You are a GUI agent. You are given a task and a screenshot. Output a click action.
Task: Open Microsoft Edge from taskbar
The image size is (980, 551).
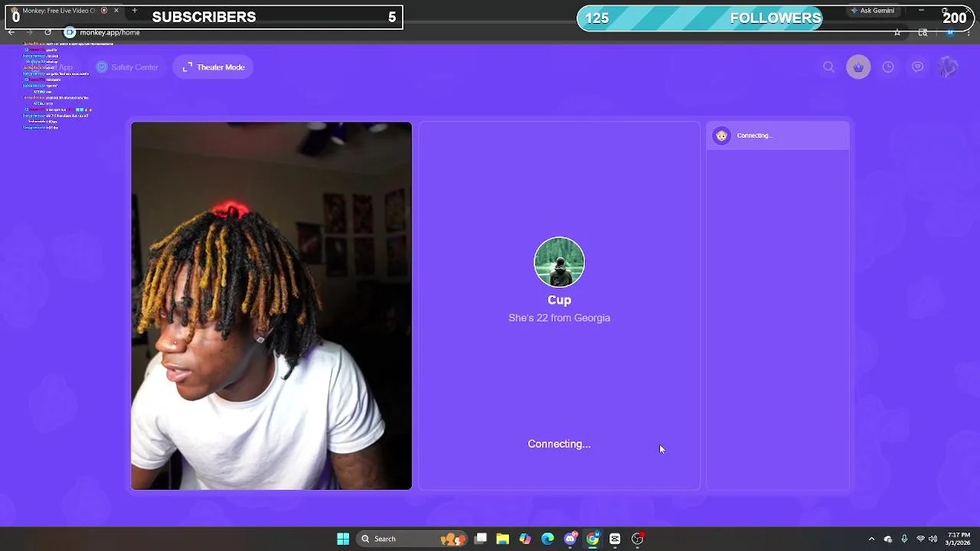click(x=547, y=539)
